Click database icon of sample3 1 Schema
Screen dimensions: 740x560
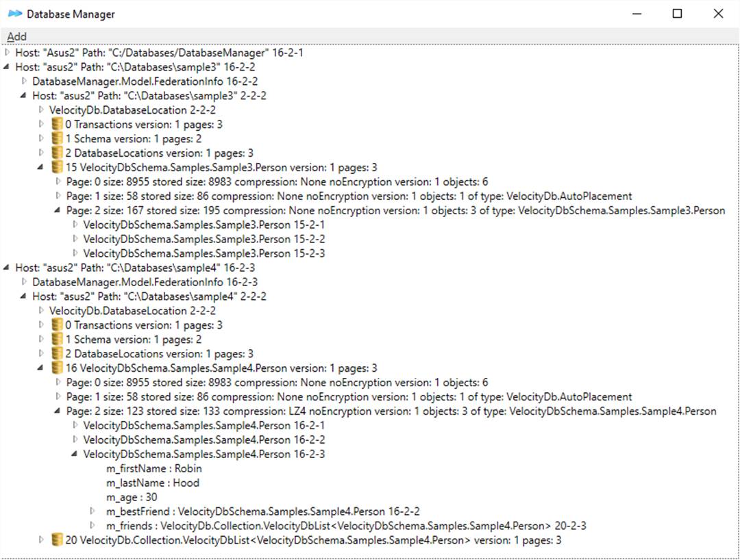click(57, 138)
